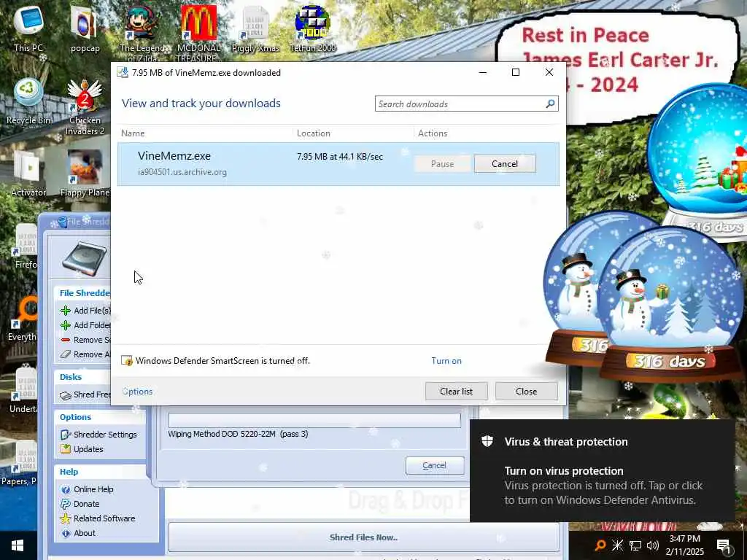Click the File Shredder drive icon
The height and width of the screenshot is (560, 747).
(85, 258)
